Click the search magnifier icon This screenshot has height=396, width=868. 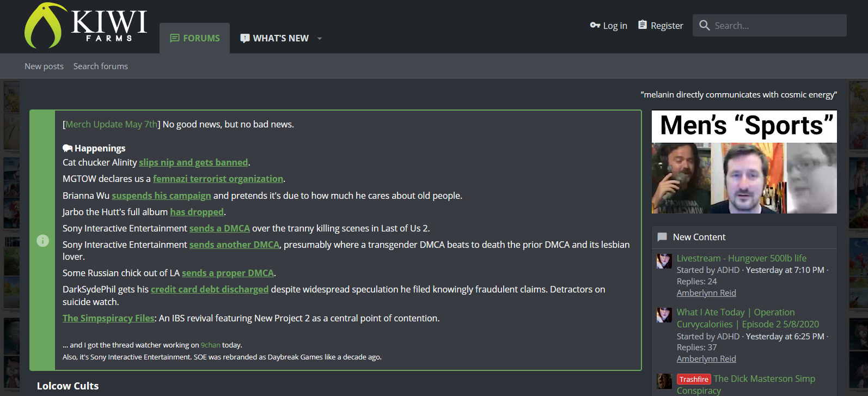point(704,26)
